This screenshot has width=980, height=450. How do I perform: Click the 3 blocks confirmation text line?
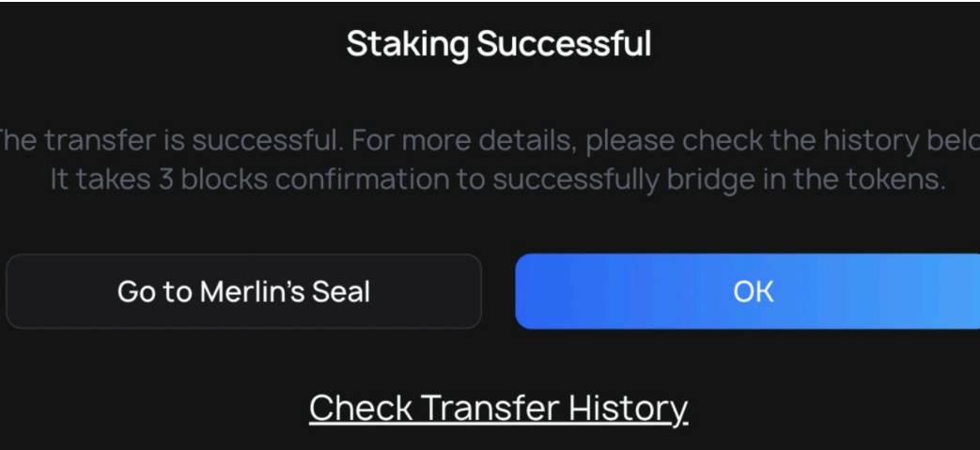(x=497, y=180)
